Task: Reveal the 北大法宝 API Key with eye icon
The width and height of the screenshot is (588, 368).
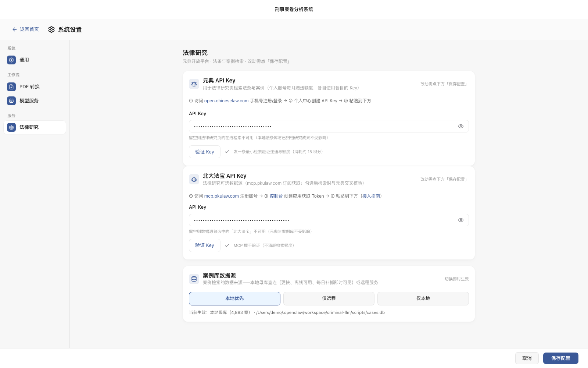Action: click(x=461, y=220)
